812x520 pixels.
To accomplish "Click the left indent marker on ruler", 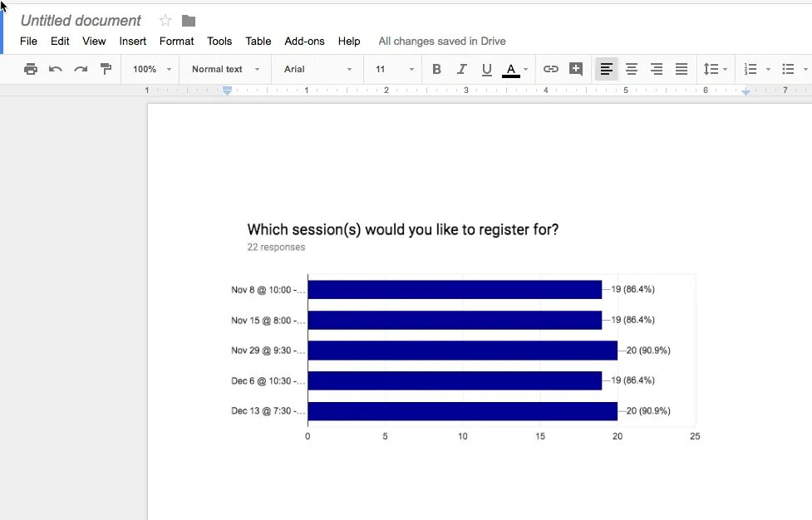I will (x=227, y=91).
